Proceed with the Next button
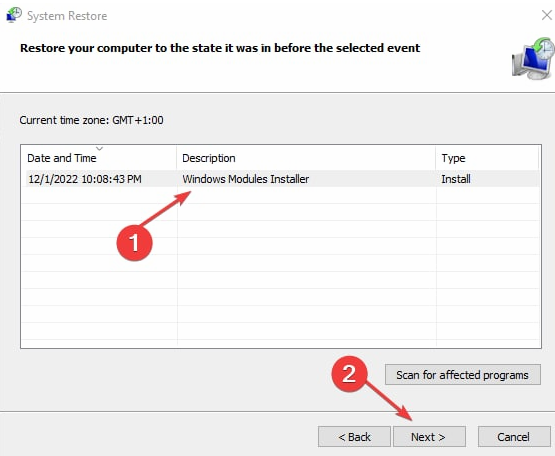555x456 pixels. pos(429,437)
